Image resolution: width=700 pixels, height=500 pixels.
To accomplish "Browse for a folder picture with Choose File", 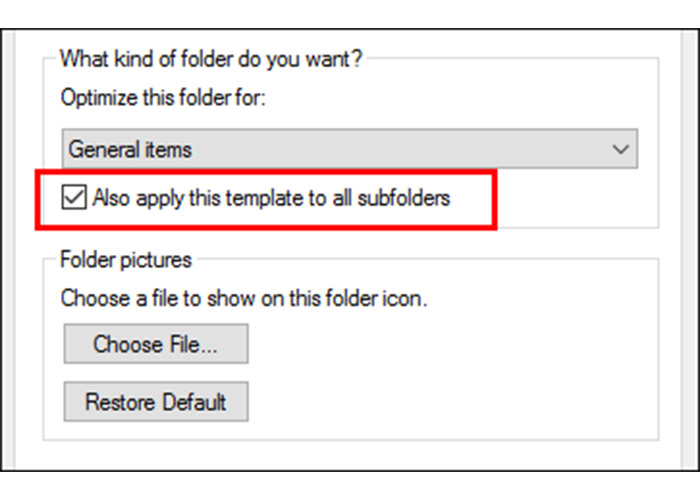I will (155, 344).
